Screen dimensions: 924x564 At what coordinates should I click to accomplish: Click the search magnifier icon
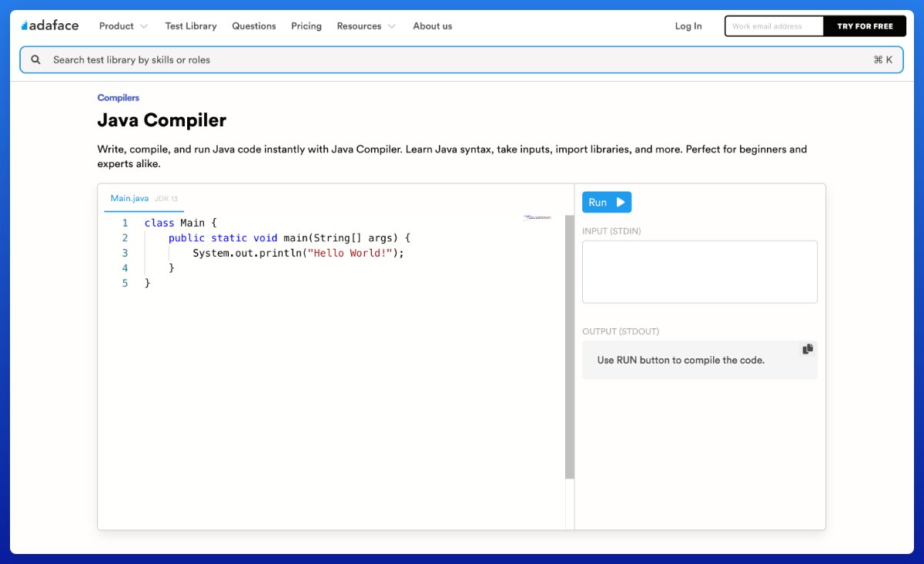pyautogui.click(x=35, y=59)
